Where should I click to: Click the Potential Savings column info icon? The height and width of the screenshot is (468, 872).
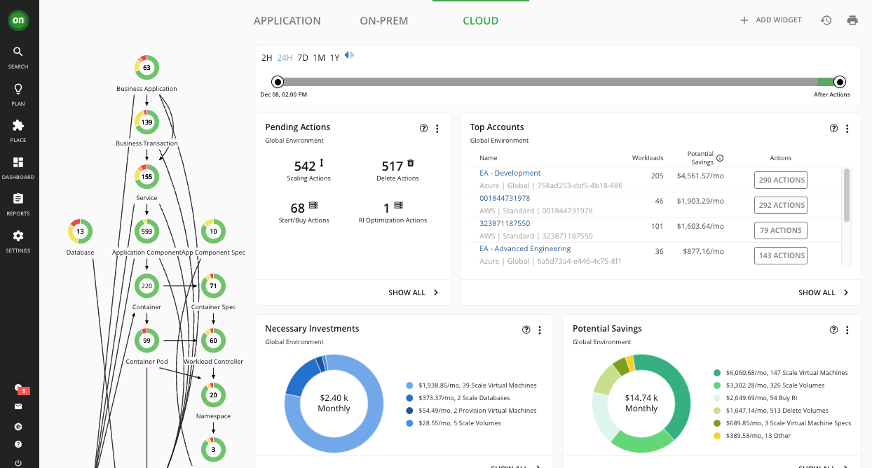tap(720, 158)
